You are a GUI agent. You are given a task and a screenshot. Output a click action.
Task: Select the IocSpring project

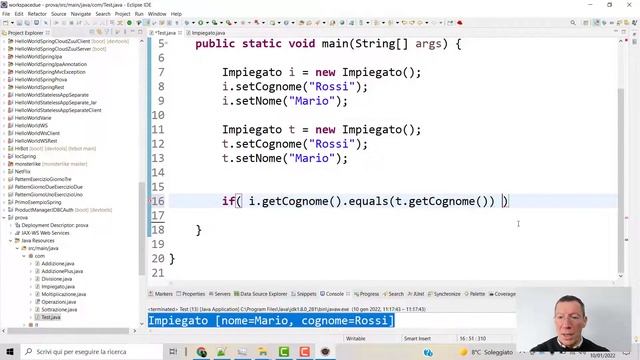pyautogui.click(x=25, y=156)
